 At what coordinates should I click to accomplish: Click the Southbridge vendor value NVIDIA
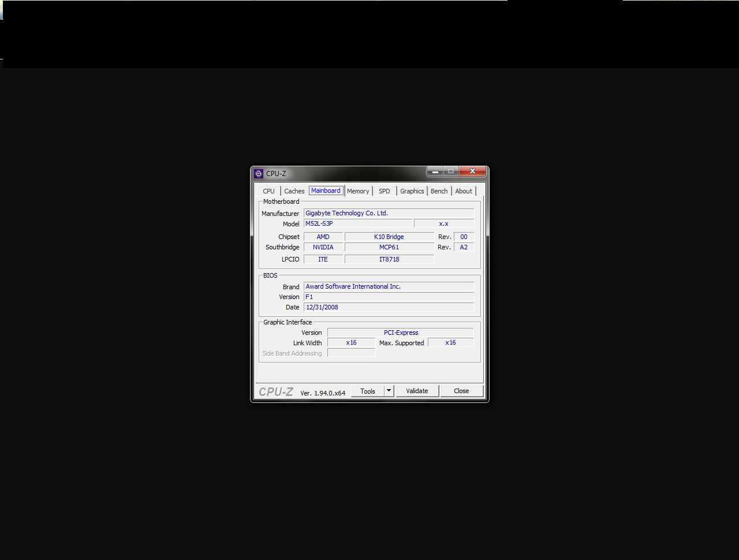tap(323, 247)
